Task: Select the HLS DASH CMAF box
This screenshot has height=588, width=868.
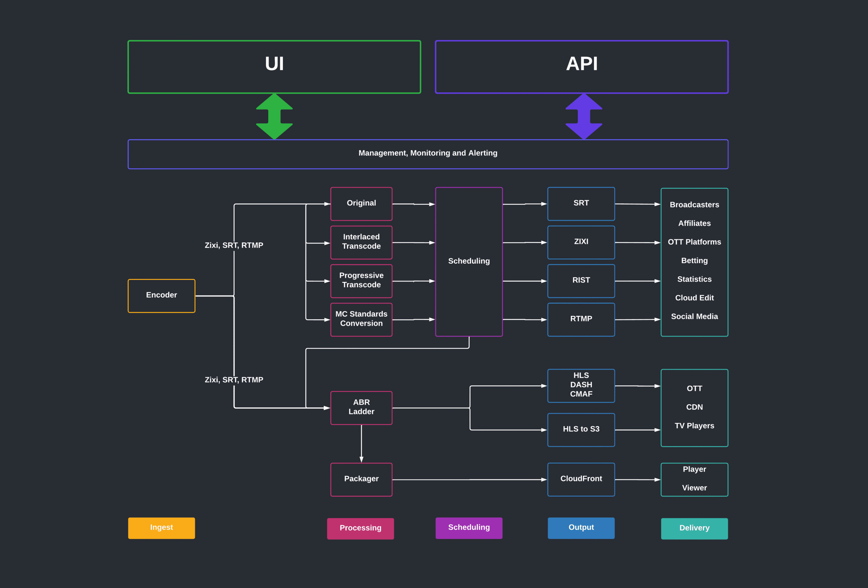Action: click(581, 386)
